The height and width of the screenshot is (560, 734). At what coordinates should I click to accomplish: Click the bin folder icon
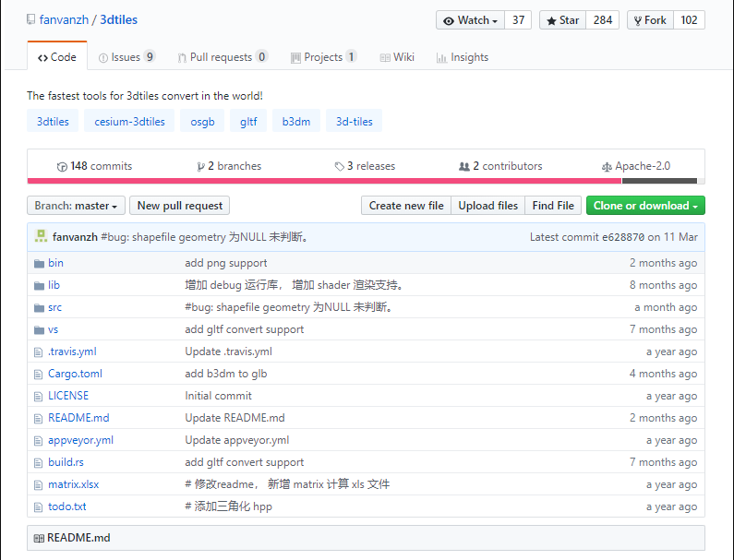[x=39, y=263]
